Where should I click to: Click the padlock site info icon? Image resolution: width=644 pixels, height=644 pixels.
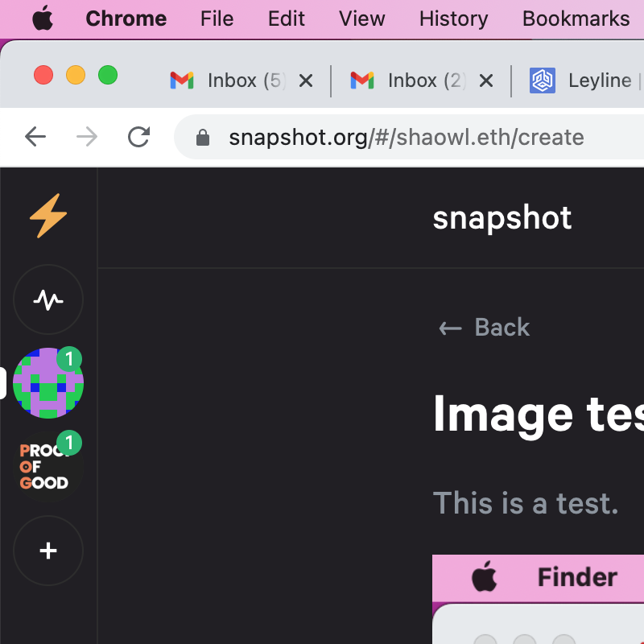203,138
